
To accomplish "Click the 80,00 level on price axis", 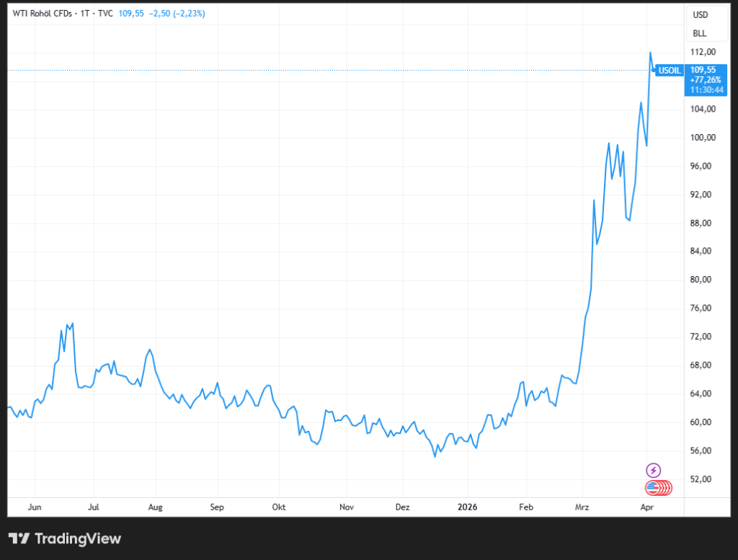I will pyautogui.click(x=703, y=280).
